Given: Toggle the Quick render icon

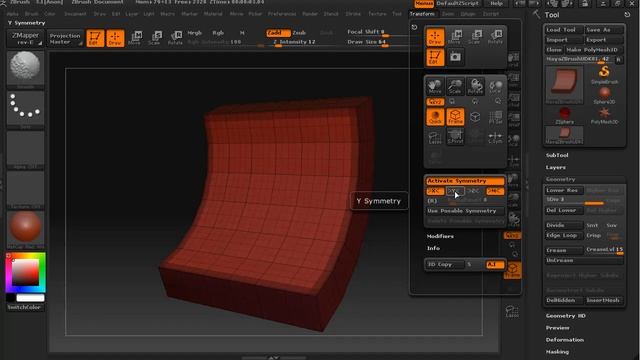Looking at the screenshot, I should point(435,117).
